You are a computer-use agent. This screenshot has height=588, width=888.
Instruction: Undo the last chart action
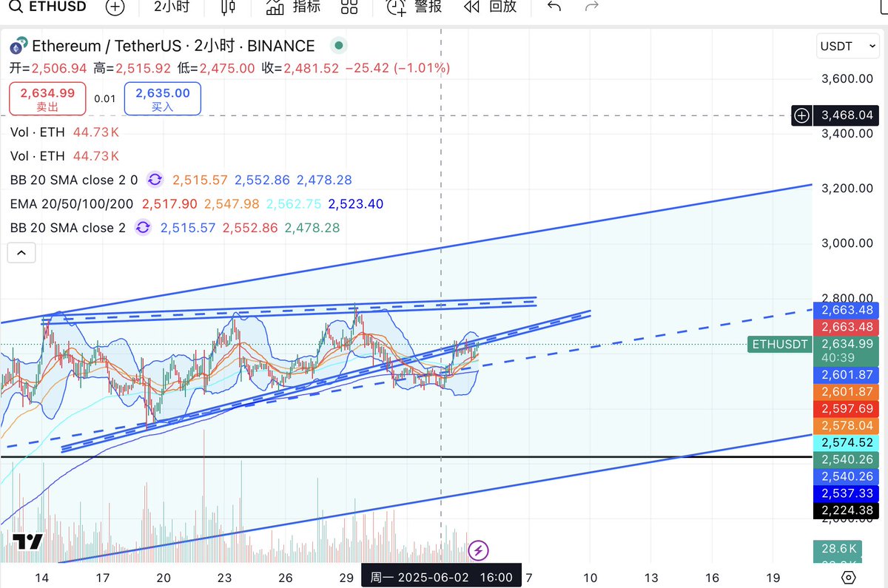click(x=554, y=7)
